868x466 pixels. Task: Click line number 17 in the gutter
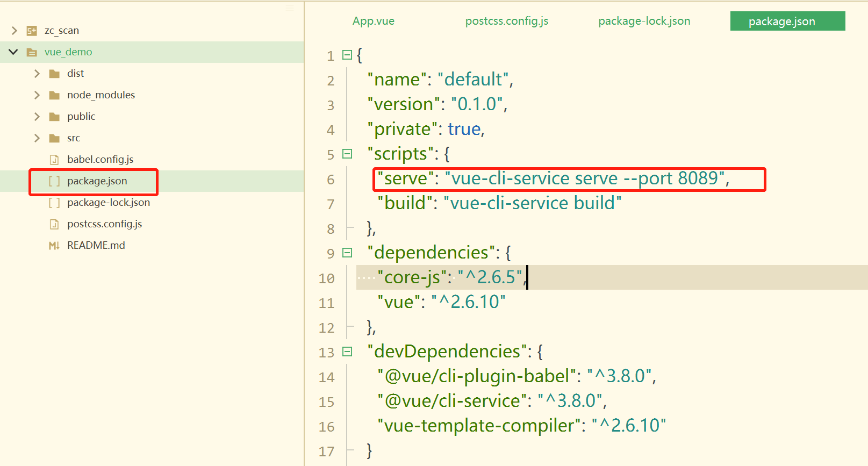pyautogui.click(x=327, y=451)
